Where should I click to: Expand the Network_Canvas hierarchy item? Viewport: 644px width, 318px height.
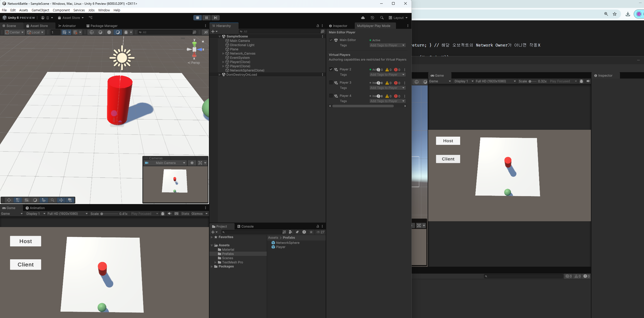click(223, 53)
